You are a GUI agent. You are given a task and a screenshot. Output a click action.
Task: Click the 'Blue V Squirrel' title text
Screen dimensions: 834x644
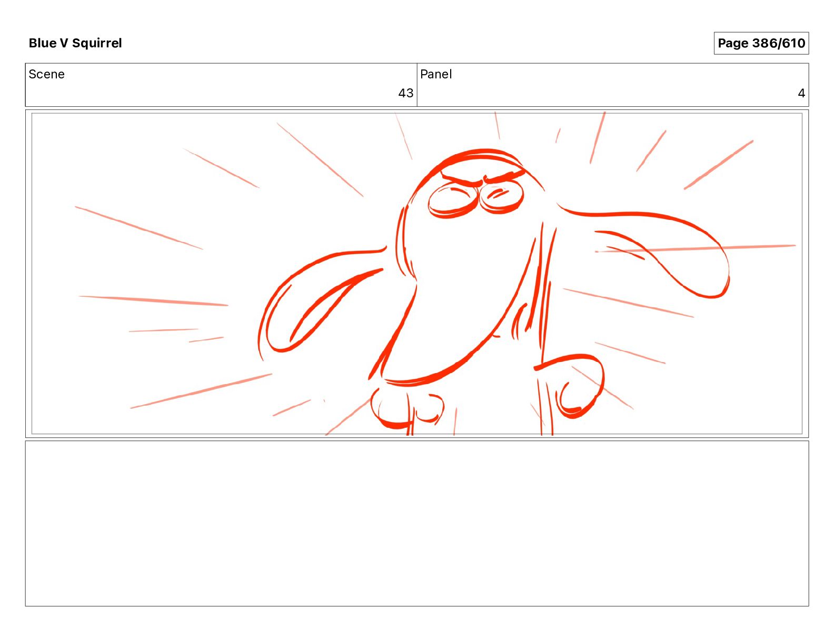[75, 43]
